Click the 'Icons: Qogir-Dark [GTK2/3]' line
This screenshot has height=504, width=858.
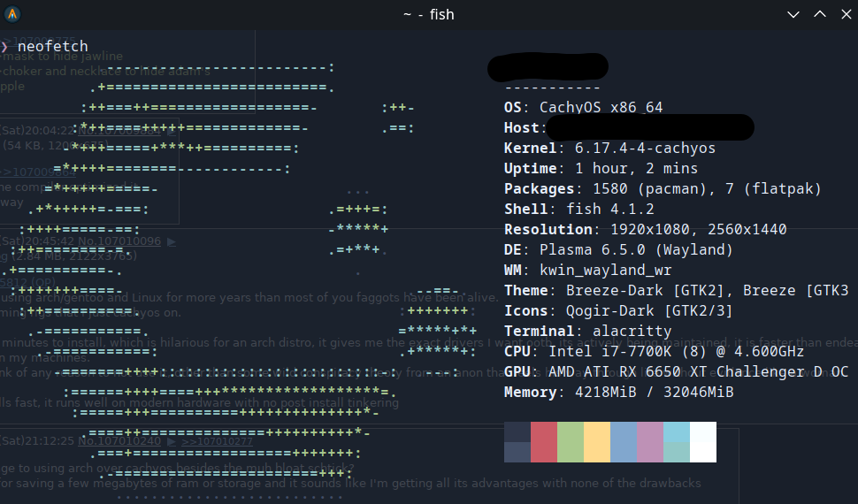point(618,311)
